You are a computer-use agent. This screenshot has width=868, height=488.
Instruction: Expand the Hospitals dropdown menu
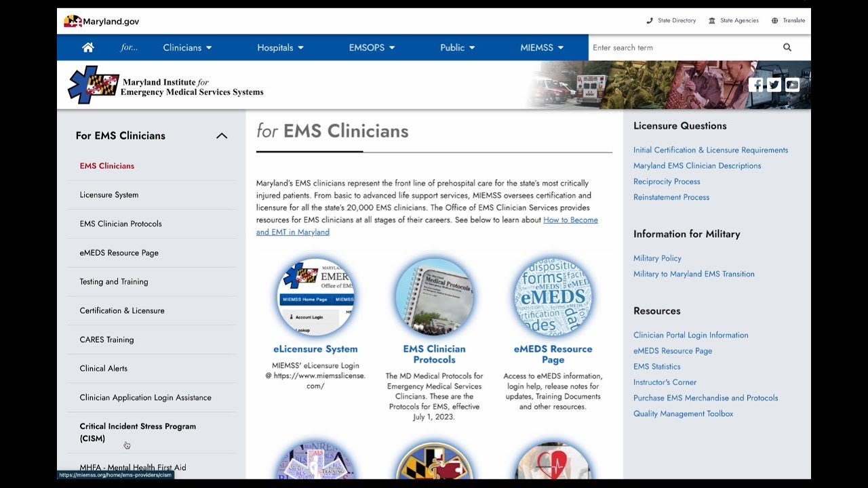(x=280, y=47)
